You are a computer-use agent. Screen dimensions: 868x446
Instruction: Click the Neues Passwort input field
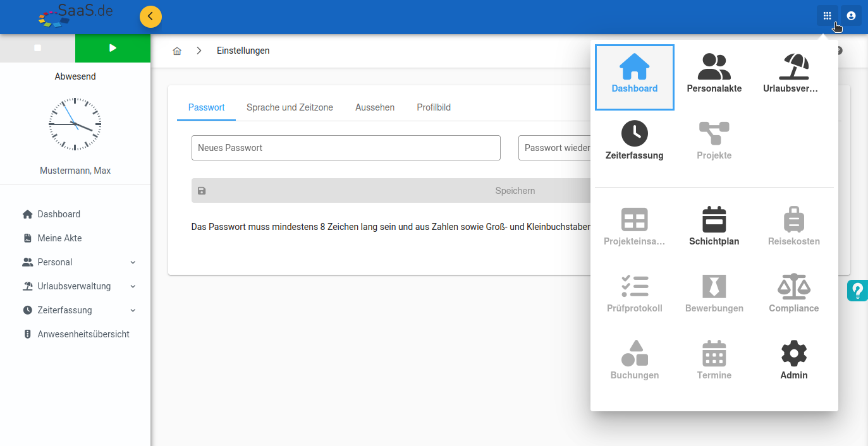(x=346, y=148)
